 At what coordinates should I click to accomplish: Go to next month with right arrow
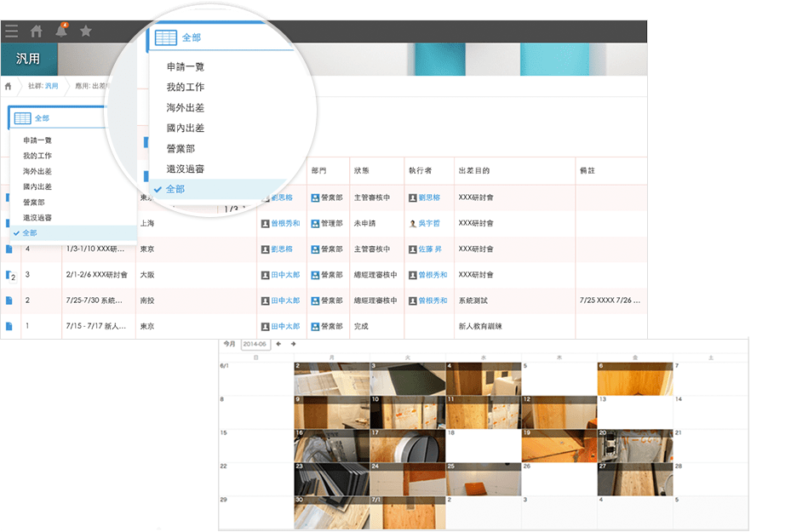(293, 344)
